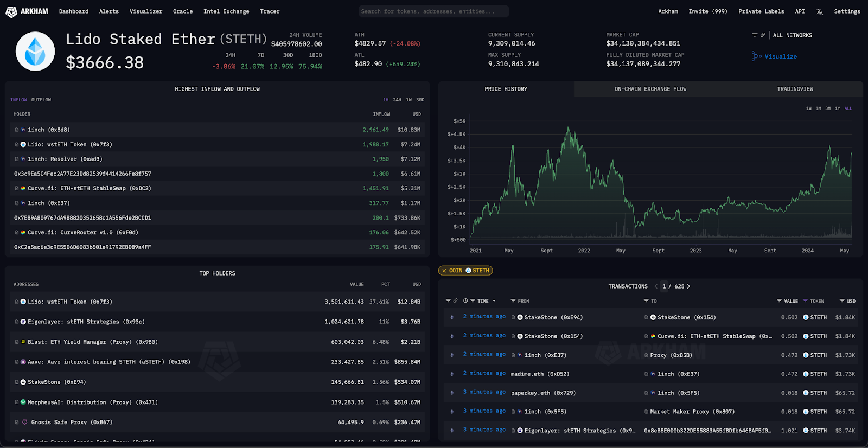The image size is (868, 448).
Task: Switch to the TRADINGVIEW tab
Action: [795, 89]
